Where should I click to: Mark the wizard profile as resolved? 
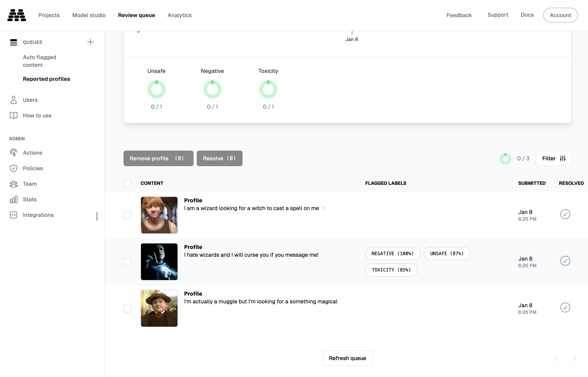coord(565,214)
